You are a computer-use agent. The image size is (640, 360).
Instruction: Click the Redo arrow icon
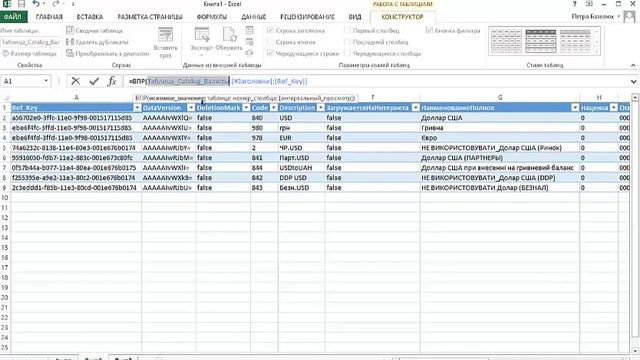[56, 4]
